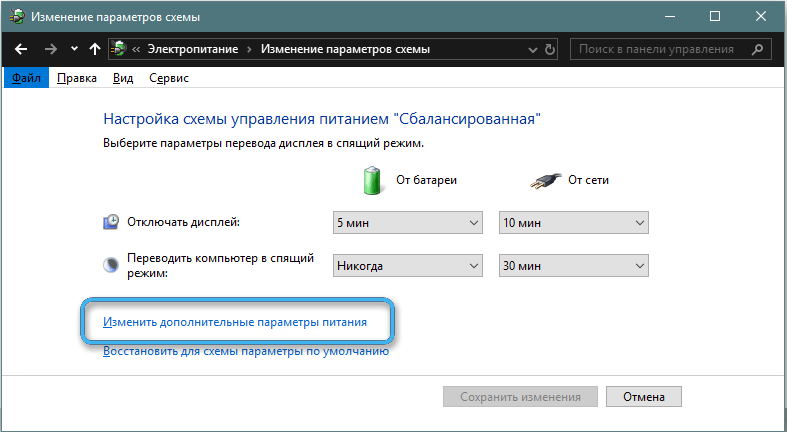The height and width of the screenshot is (432, 787).
Task: Expand display-off dropdown for plugged in (10 мин)
Action: pos(573,222)
